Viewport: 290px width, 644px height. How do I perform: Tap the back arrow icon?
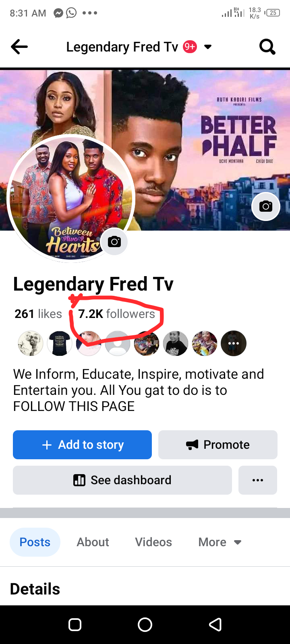(19, 47)
